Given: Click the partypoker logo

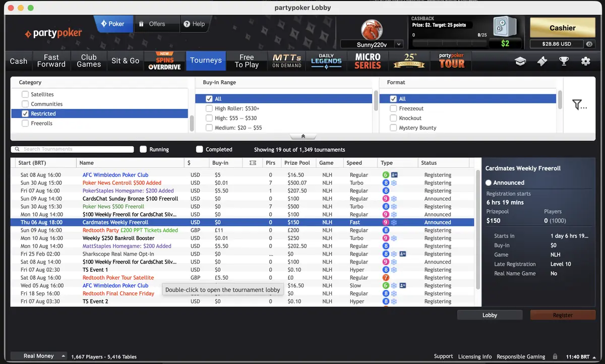Looking at the screenshot, I should [x=53, y=34].
